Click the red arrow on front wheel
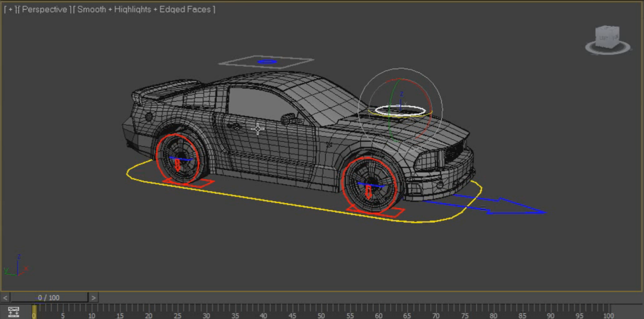Image resolution: width=644 pixels, height=319 pixels. click(x=369, y=193)
